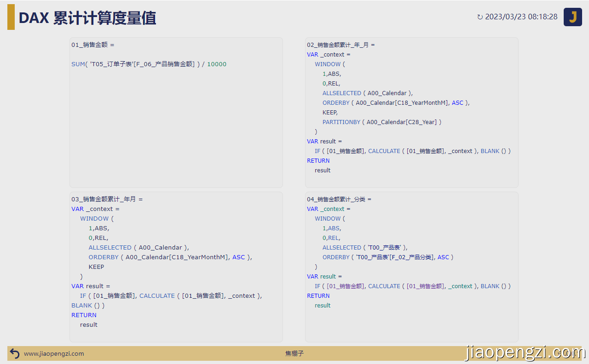Select the 焦棚子 footer label
The width and height of the screenshot is (589, 364).
(294, 354)
